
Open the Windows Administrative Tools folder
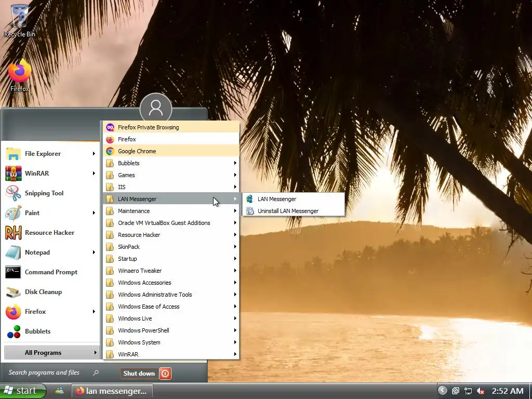(x=171, y=295)
